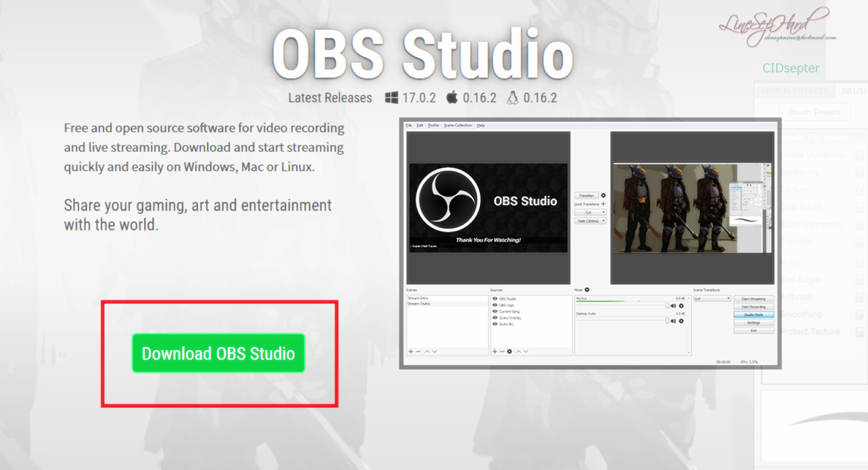This screenshot has width=868, height=470.
Task: Hide the Outro BG source via eye icon
Action: [495, 324]
